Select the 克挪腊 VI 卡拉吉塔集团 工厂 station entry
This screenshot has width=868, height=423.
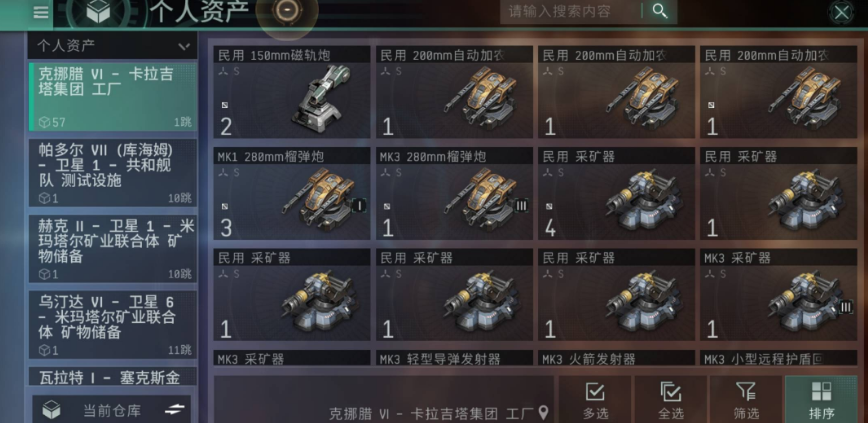coord(112,96)
